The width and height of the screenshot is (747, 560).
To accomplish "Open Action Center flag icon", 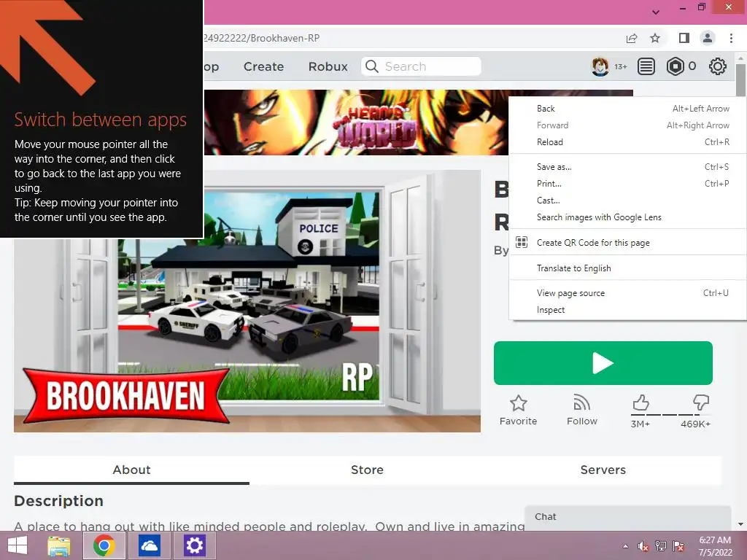I will [678, 546].
